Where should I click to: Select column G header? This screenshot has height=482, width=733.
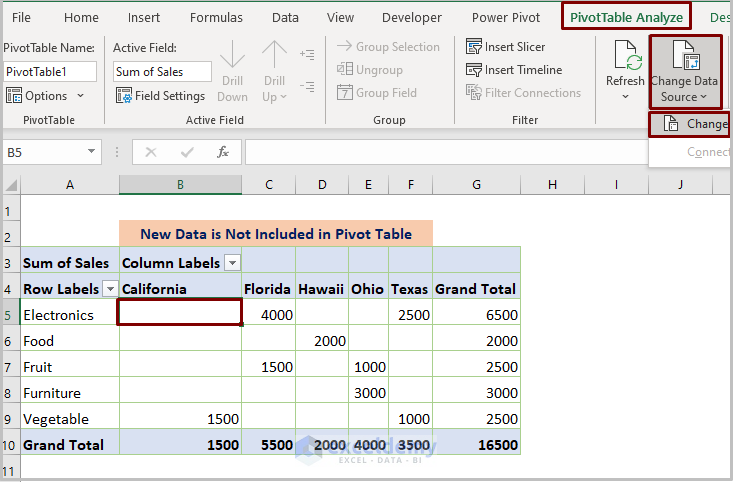476,184
